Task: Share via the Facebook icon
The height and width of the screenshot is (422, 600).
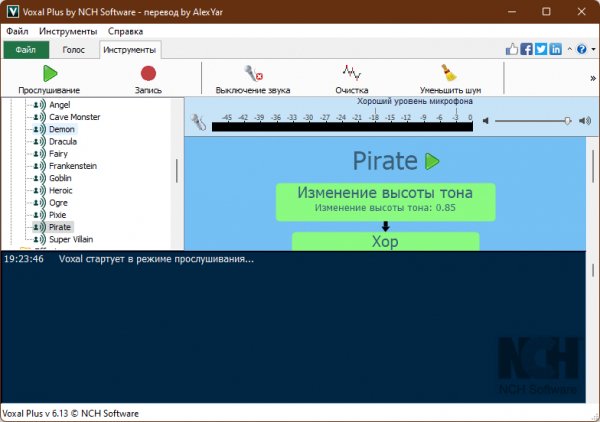Action: (x=527, y=49)
